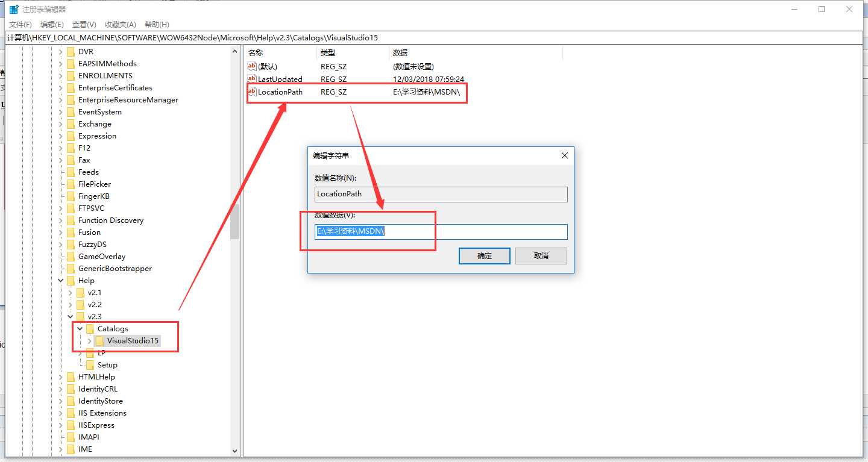
Task: Expand the v2.1 key
Action: pos(71,293)
